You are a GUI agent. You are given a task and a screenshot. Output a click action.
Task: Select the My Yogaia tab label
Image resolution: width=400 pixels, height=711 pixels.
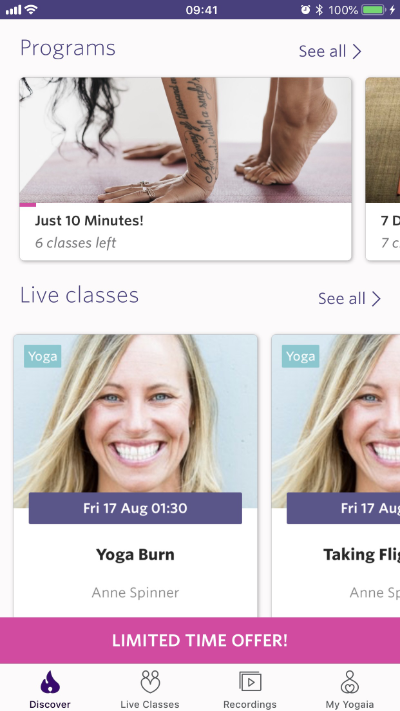350,705
